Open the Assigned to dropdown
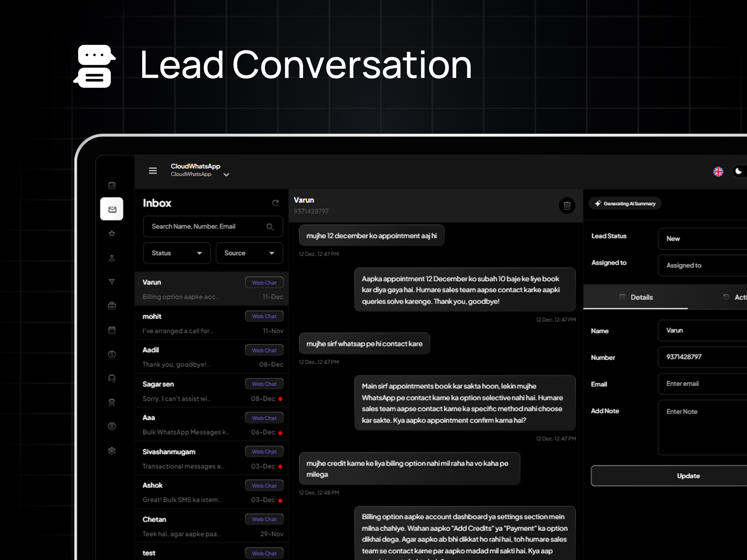This screenshot has width=747, height=560. (x=702, y=266)
